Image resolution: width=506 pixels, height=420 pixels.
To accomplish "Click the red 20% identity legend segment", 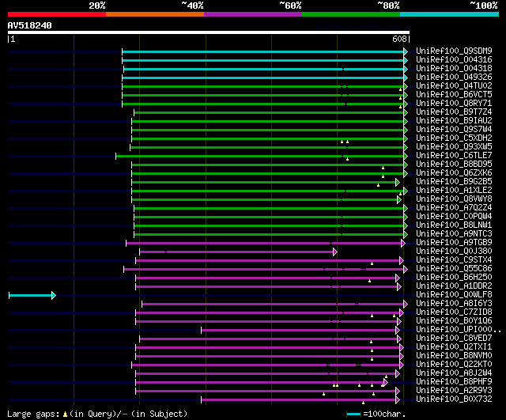I will [57, 14].
